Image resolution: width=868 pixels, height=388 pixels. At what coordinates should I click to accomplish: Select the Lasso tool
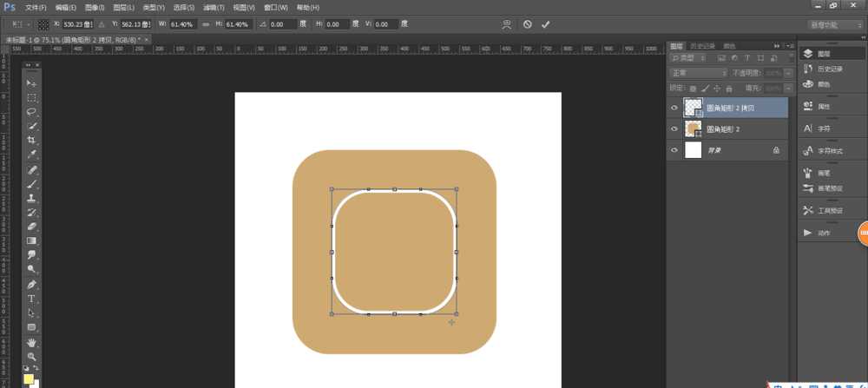pyautogui.click(x=31, y=112)
